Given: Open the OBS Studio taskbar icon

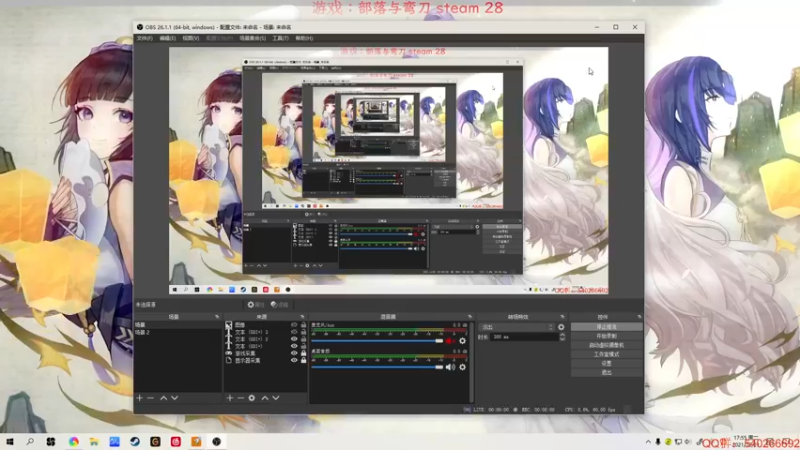Looking at the screenshot, I should tap(216, 441).
